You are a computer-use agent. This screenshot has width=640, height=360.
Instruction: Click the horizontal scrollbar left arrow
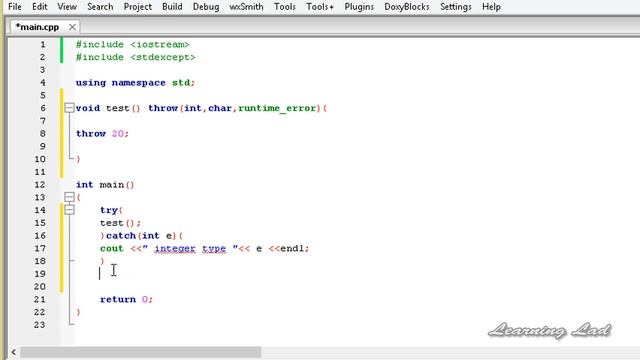pos(13,352)
